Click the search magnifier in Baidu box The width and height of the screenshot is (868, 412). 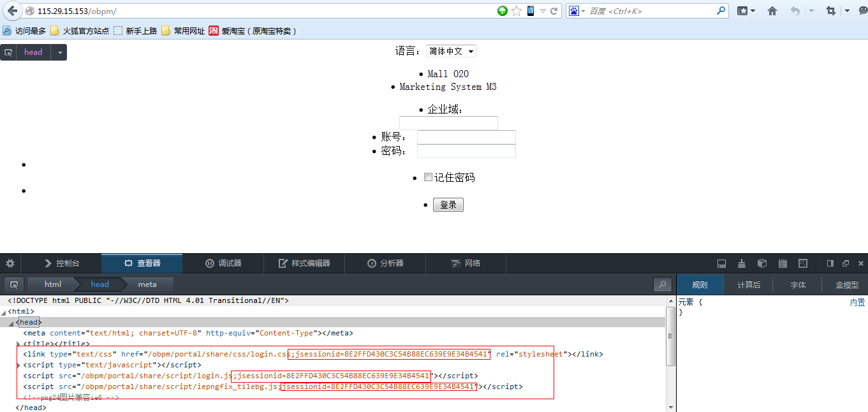721,11
